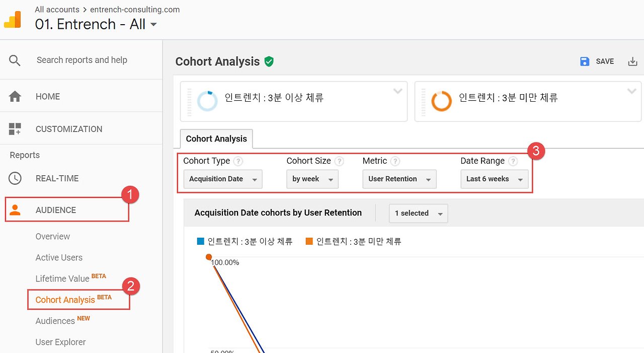Open the User Explorer report

tap(60, 342)
